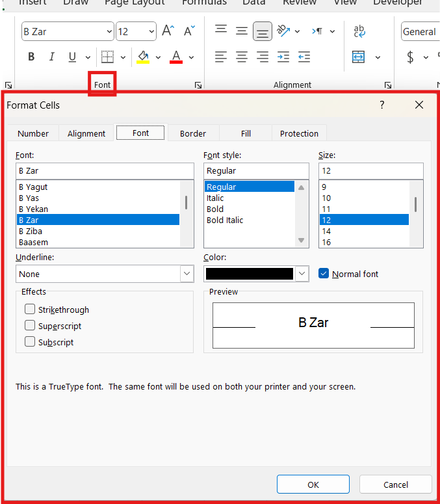This screenshot has width=440, height=504.
Task: Choose Bold Italic font style
Action: click(249, 220)
